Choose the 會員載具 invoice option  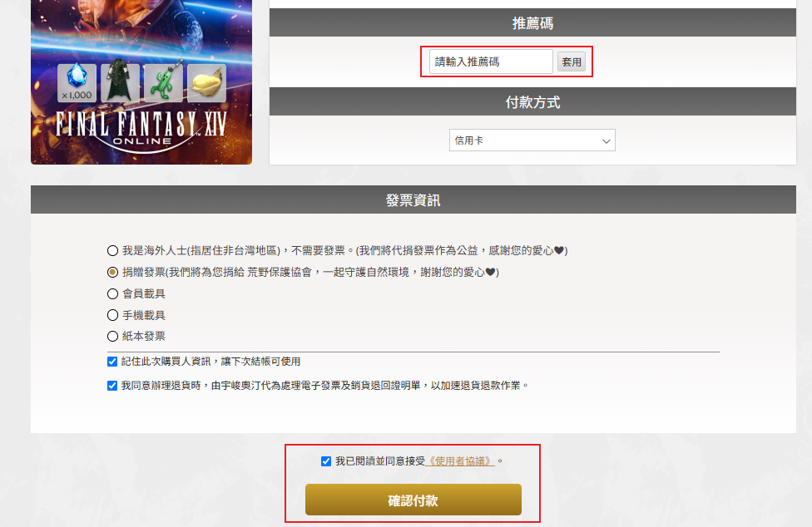(x=113, y=293)
